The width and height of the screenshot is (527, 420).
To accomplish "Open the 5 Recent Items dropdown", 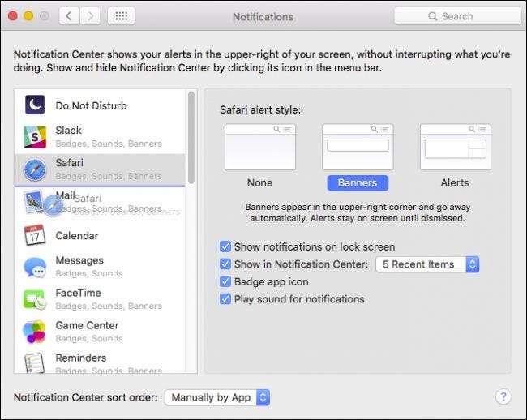I will (427, 264).
